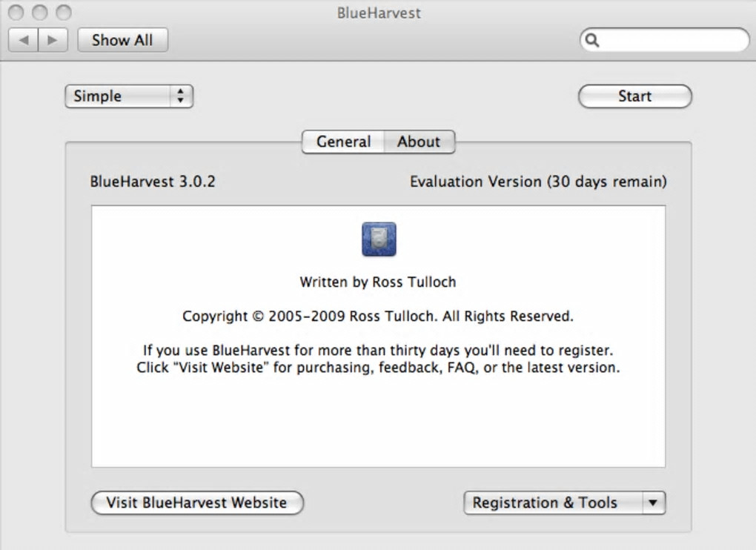Click the 'Click "Visit Website" for purchasing' line
The image size is (756, 550).
378,368
